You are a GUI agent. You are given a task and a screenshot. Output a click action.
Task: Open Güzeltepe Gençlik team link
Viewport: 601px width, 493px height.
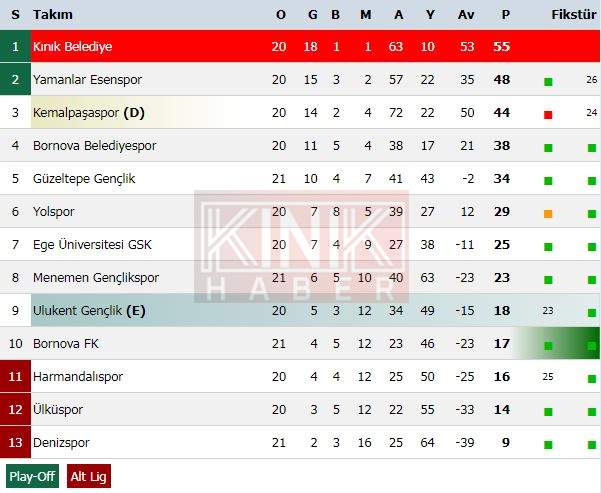point(84,179)
